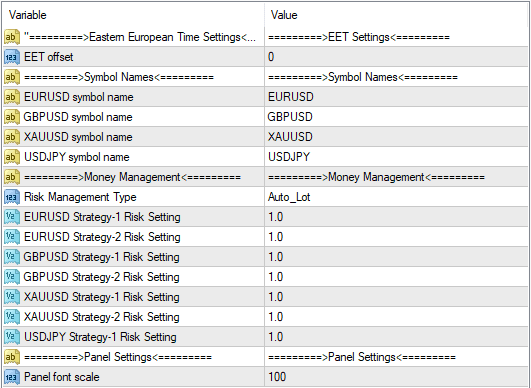Screen dimensions: 531x388
Task: Edit value of GBPUSD Strategy-1 Risk Setting
Action: click(x=396, y=257)
